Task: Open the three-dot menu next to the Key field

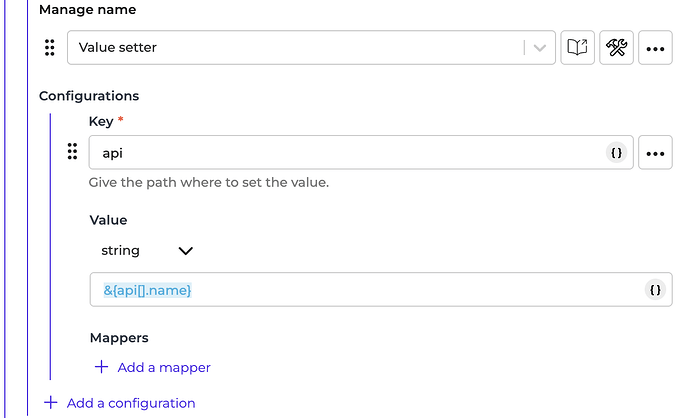Action: click(x=655, y=153)
